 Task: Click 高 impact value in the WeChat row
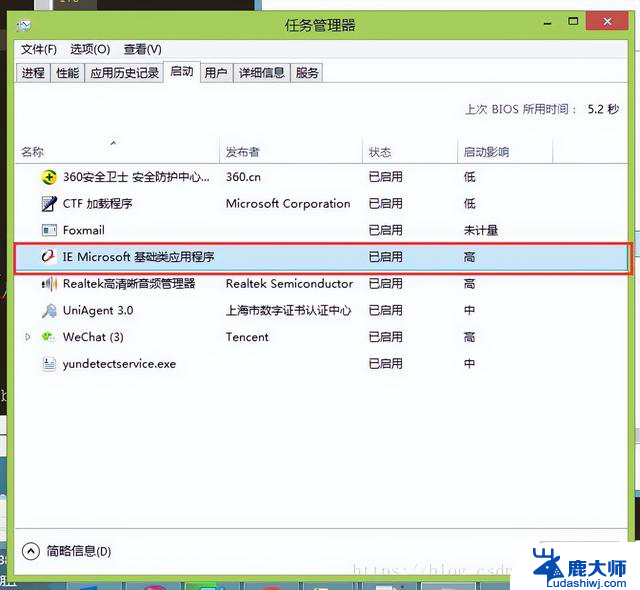coord(469,337)
